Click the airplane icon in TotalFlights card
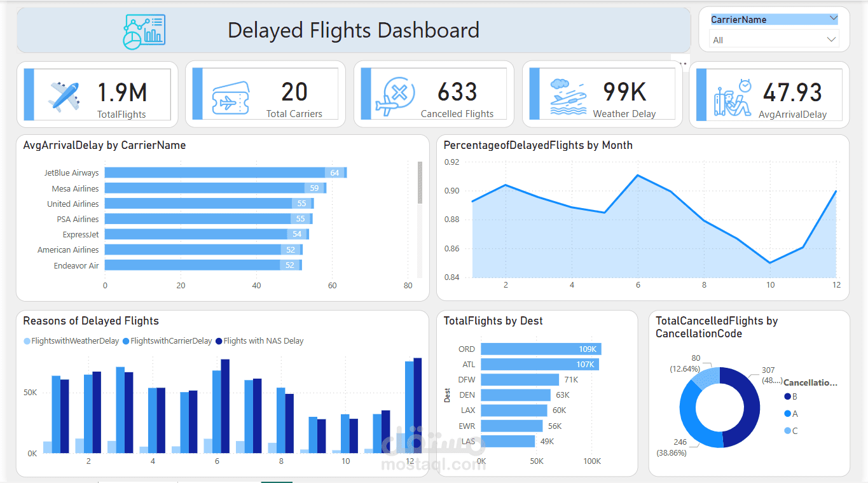 (x=64, y=96)
